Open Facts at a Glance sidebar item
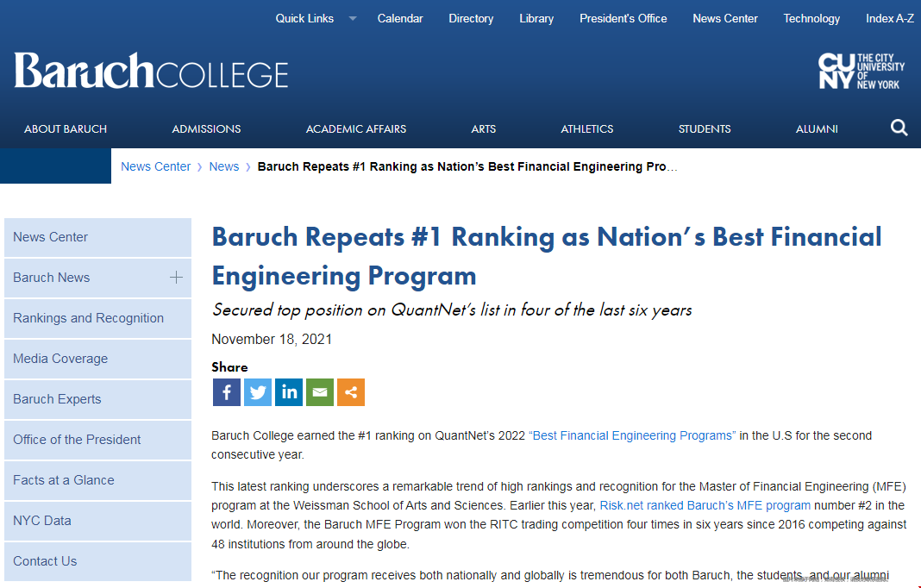 [x=97, y=480]
